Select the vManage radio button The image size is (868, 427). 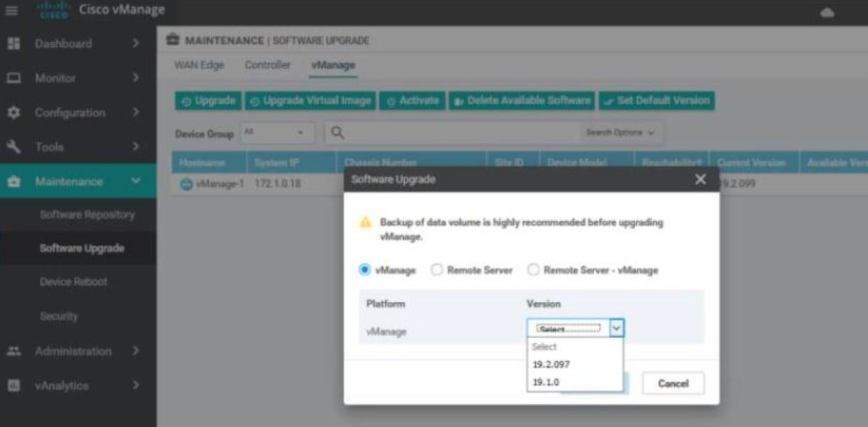click(x=366, y=270)
